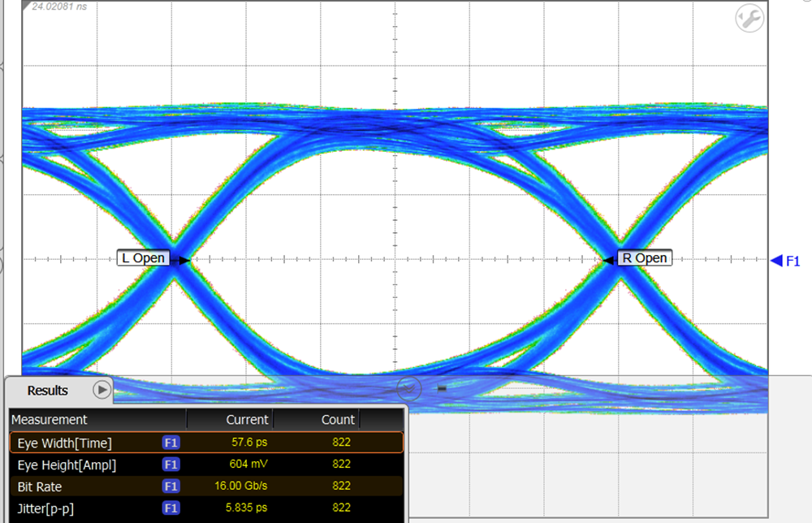
Task: Toggle the L Open eye marker label
Action: [145, 258]
